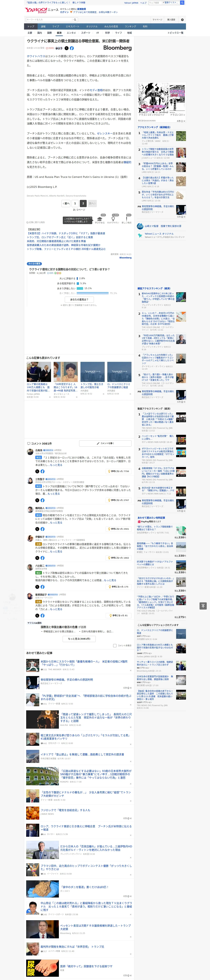The image size is (210, 980).
Task: Open マイページ
Action: coord(157,20)
